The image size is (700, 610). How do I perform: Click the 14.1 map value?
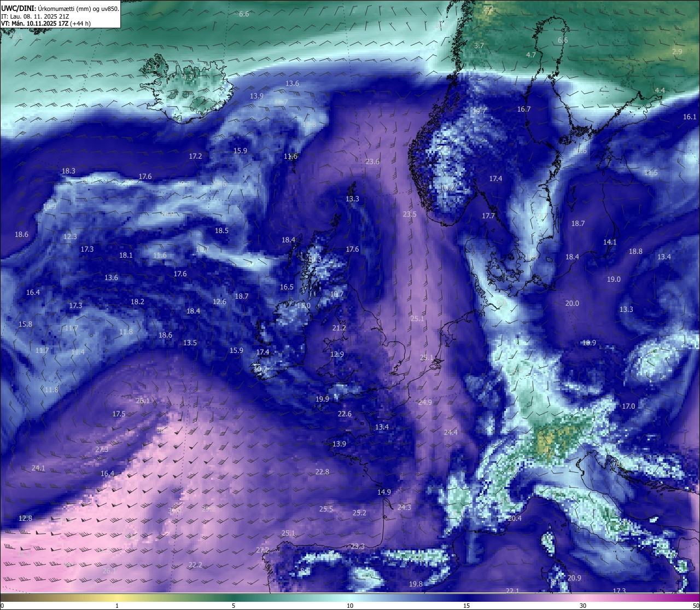point(610,242)
